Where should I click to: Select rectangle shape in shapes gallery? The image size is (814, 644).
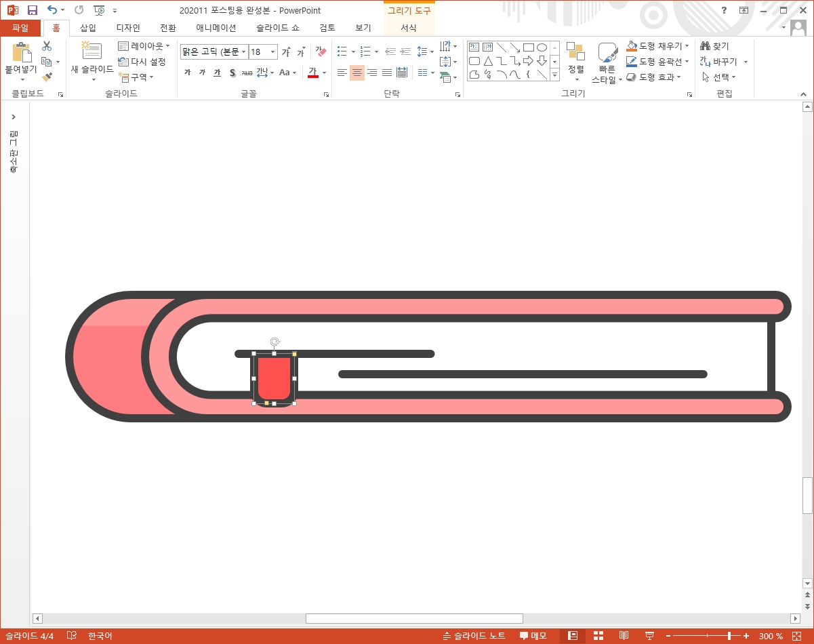coord(529,47)
